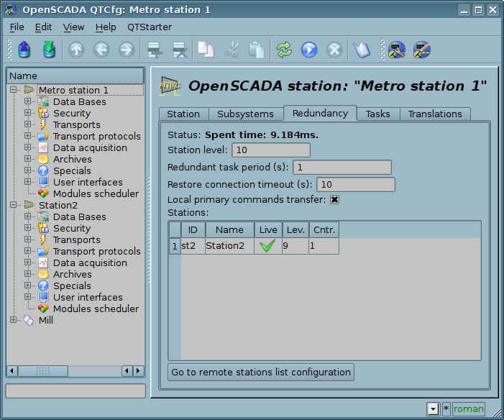Screen dimensions: 504x420
Task: Expand Data Bases under Metro station 1
Action: click(27, 101)
